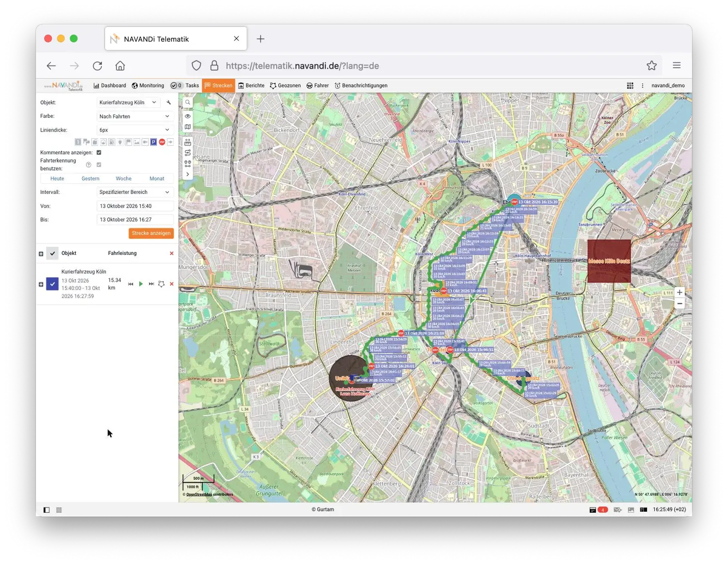
Task: Zoom in the map with plus button
Action: (x=679, y=293)
